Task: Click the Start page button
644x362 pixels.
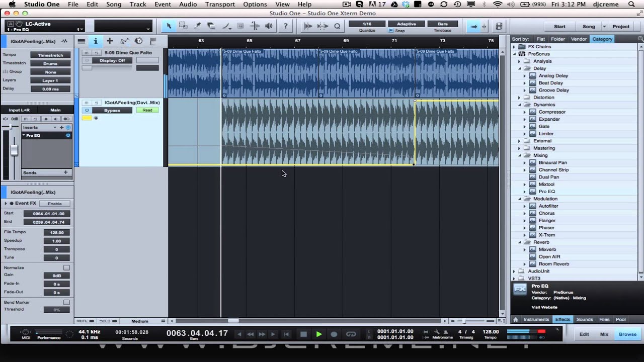Action: point(559,26)
